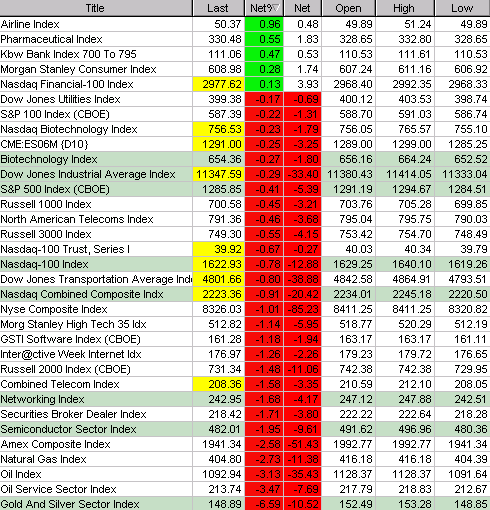The image size is (490, 510).
Task: Select the Gold And Silver Sector Index row
Action: (245, 504)
